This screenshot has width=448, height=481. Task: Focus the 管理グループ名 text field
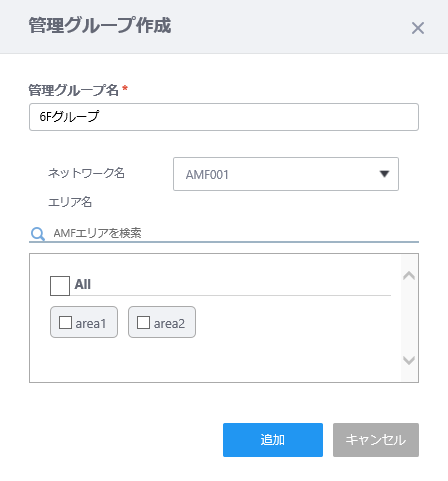tap(224, 117)
